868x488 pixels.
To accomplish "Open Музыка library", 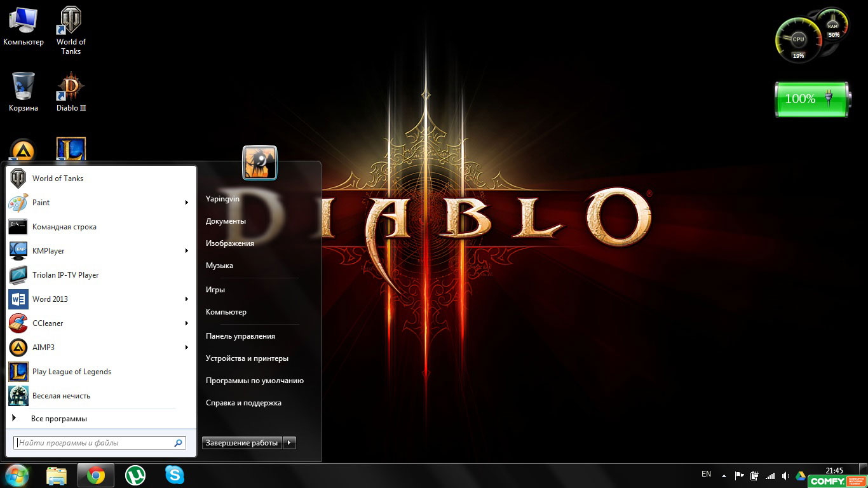I will click(x=219, y=266).
